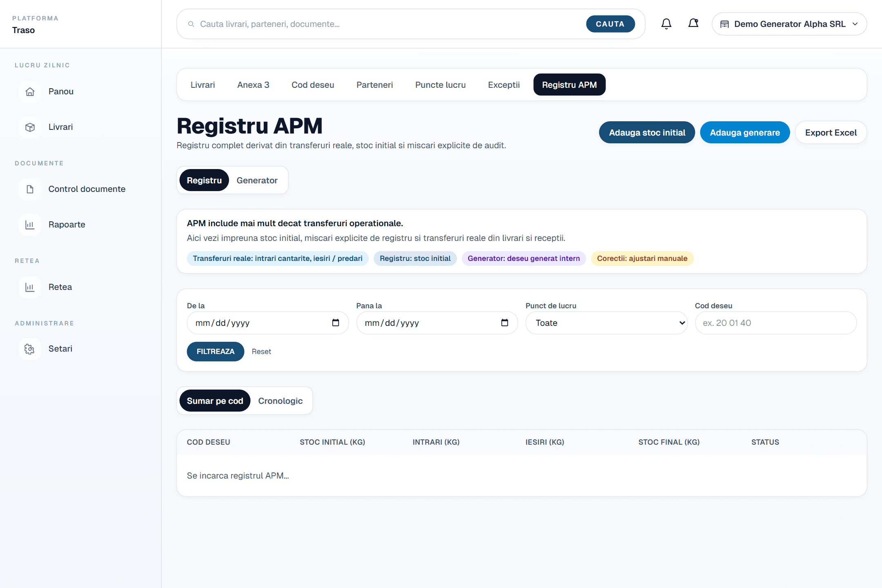This screenshot has width=882, height=588.
Task: Switch to Generator toggle view
Action: (257, 180)
